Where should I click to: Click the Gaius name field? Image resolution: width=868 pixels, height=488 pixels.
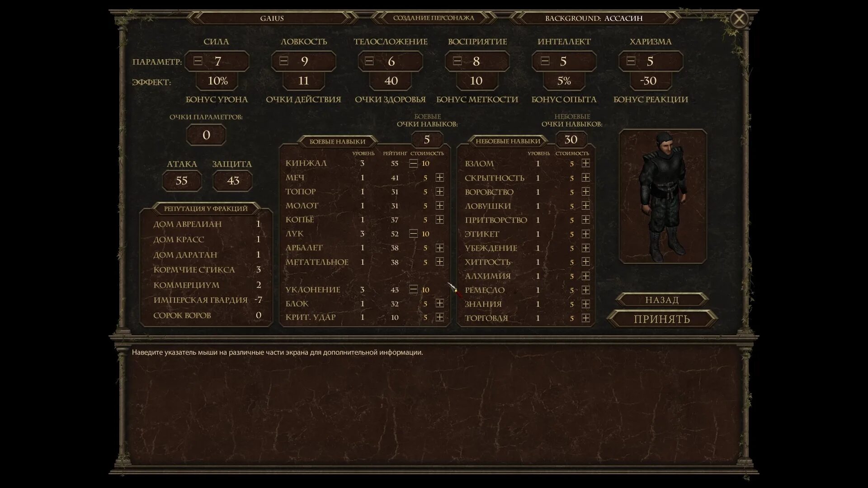[272, 18]
